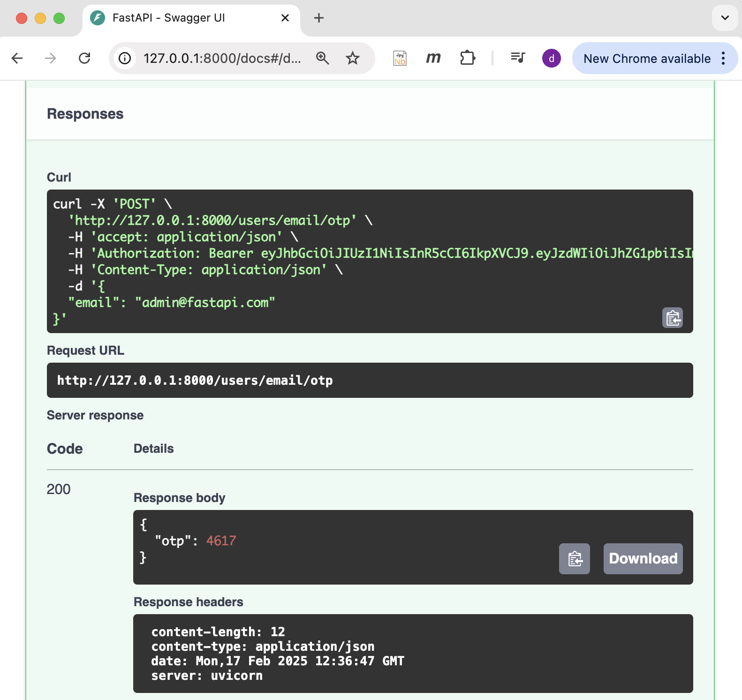The width and height of the screenshot is (742, 700).
Task: Click the Server response label
Action: point(95,415)
